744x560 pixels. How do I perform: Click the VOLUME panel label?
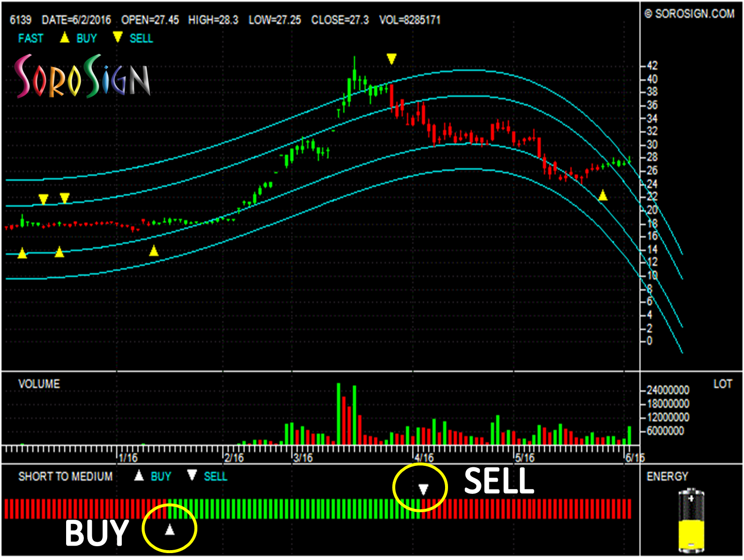click(x=39, y=384)
